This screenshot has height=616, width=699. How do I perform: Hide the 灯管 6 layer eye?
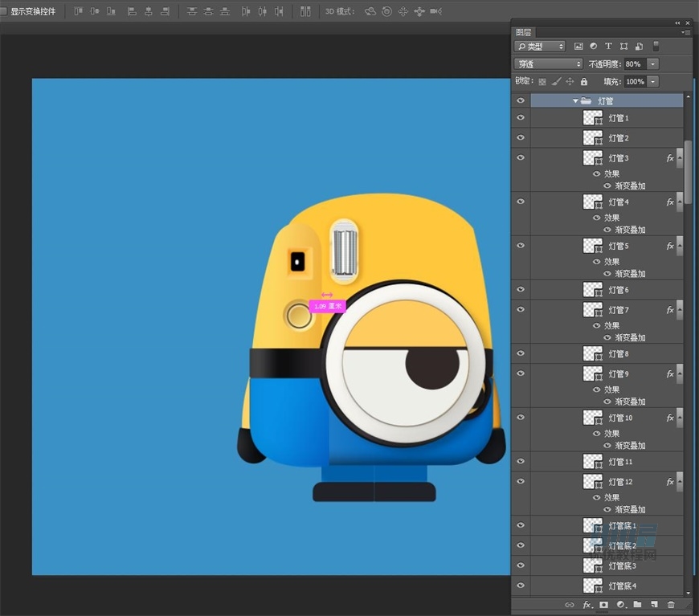[521, 290]
